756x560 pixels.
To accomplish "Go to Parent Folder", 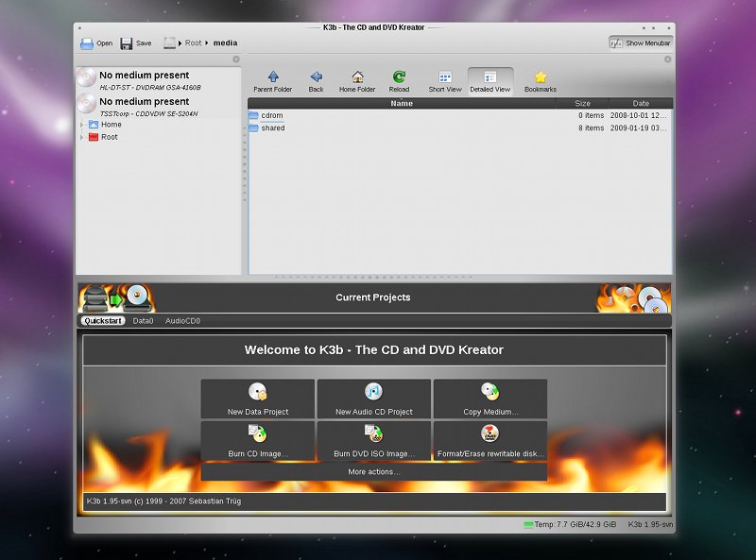I will [x=273, y=81].
